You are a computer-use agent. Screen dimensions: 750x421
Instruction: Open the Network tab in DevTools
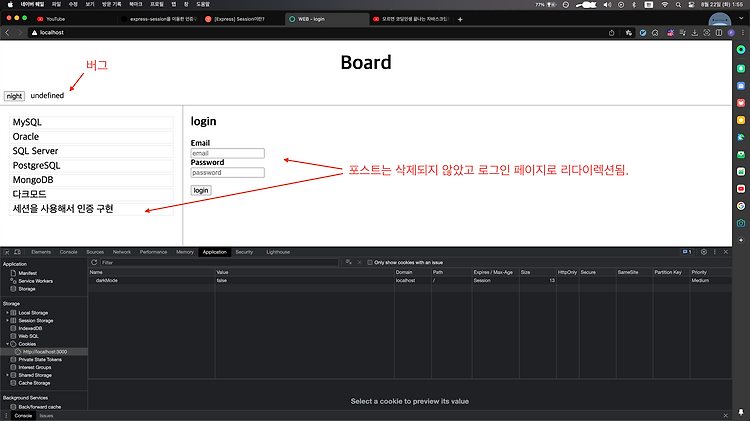click(121, 252)
